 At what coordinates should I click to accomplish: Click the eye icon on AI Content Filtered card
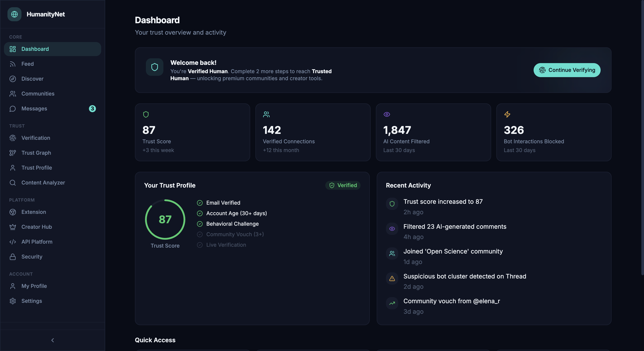tap(387, 114)
